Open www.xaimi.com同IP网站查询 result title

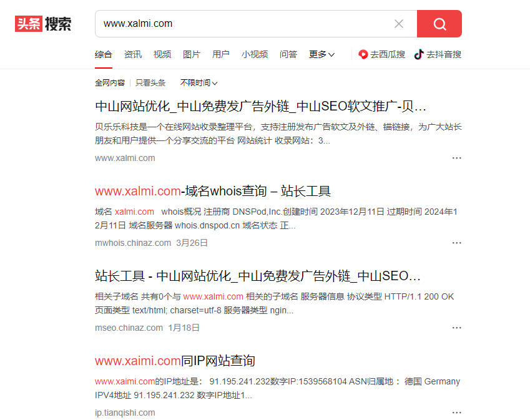pyautogui.click(x=175, y=361)
